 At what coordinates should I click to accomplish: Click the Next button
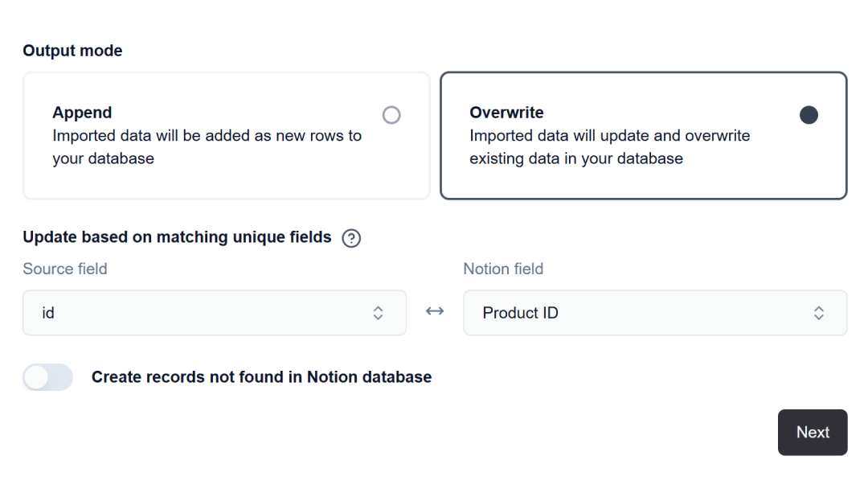point(812,433)
